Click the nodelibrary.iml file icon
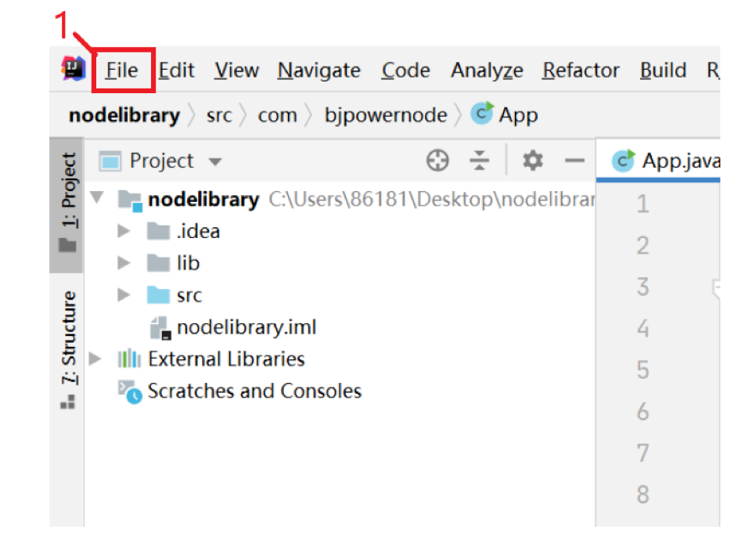The width and height of the screenshot is (756, 541). point(160,328)
